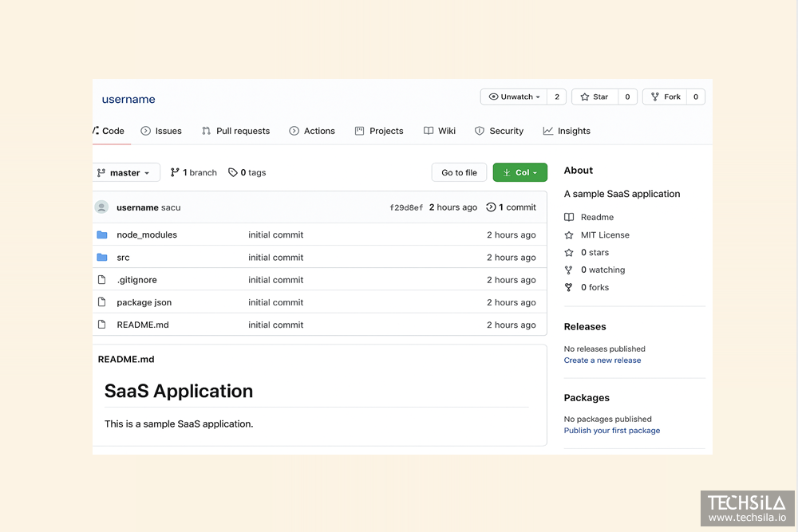Click the MIT License icon in About
This screenshot has height=532, width=798.
pos(569,235)
